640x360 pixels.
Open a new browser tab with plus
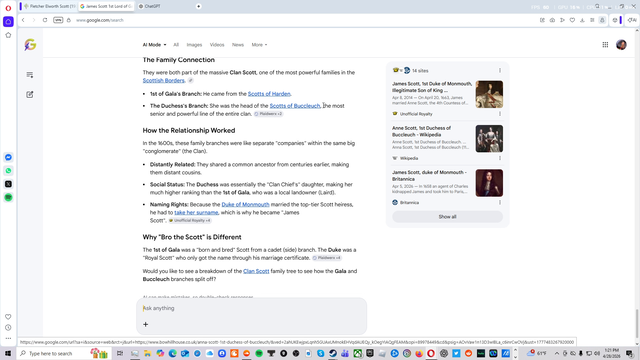pos(198,6)
